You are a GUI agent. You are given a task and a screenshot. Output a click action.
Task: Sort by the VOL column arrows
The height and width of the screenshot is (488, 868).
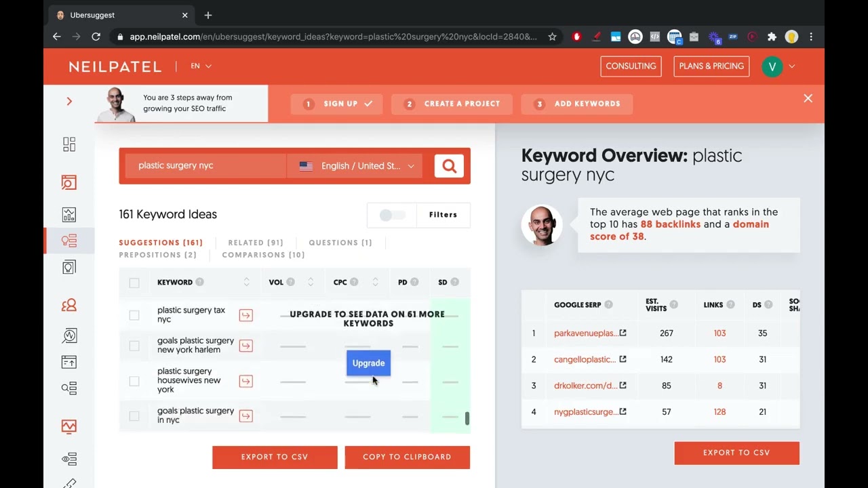pos(311,282)
